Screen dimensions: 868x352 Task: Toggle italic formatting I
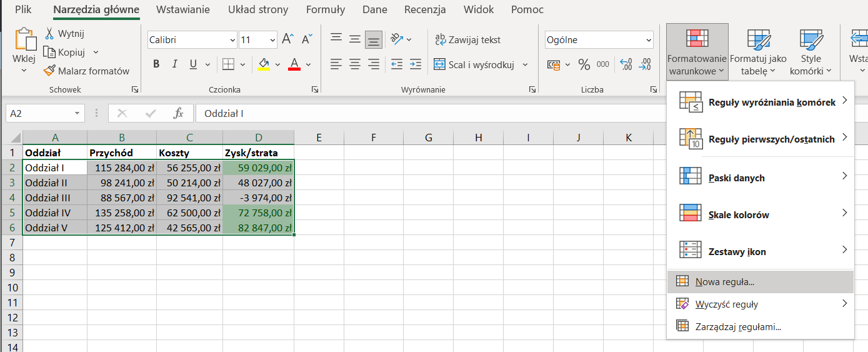[x=175, y=64]
